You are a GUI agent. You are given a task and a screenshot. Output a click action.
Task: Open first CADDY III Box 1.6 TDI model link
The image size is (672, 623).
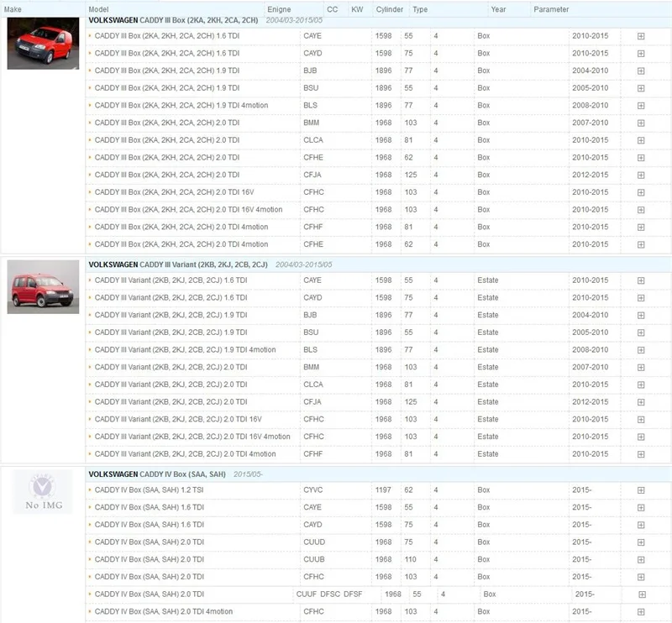pos(166,36)
